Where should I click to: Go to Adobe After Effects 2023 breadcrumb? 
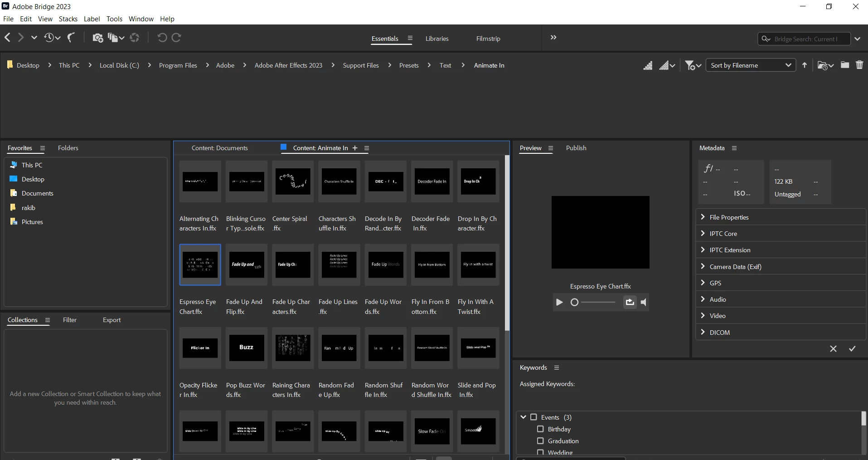point(288,65)
